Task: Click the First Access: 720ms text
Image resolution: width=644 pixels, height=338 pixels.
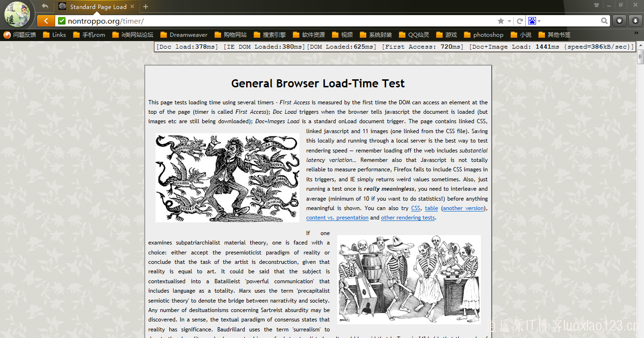Action: tap(423, 47)
